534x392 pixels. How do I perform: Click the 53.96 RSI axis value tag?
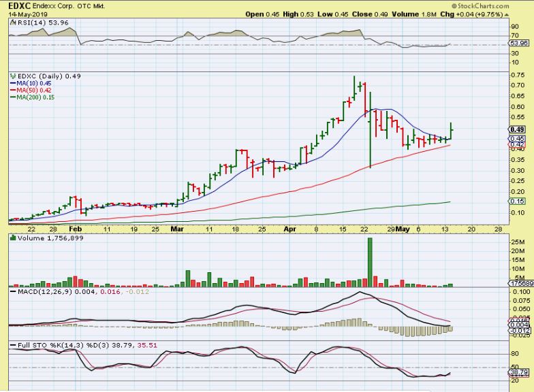coord(520,44)
